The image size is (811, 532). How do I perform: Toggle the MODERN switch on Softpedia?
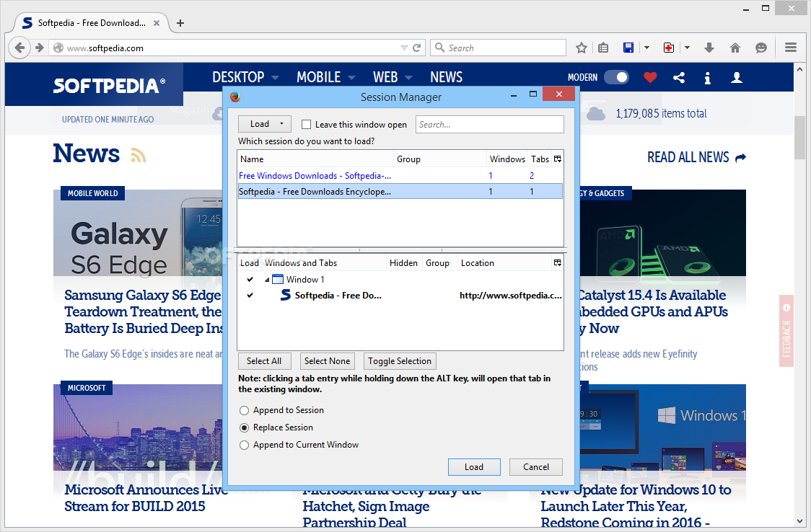(x=616, y=77)
